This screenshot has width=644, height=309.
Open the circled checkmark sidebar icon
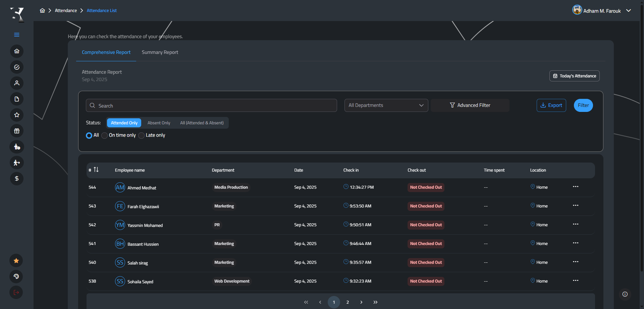tap(17, 67)
